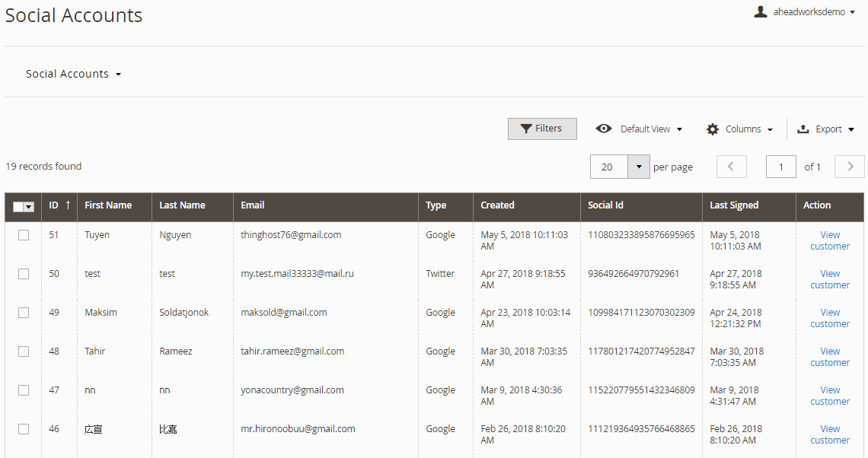
Task: Click the gear icon next to Columns
Action: [713, 129]
